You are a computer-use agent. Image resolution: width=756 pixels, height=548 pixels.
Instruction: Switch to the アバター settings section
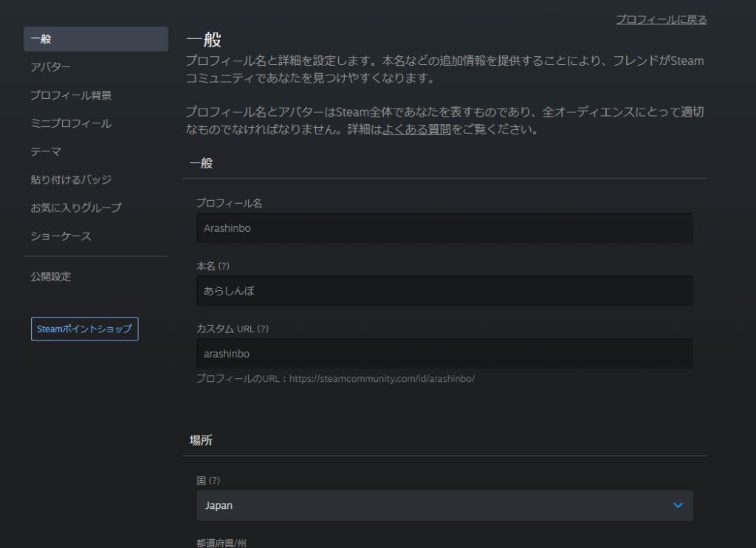pos(51,67)
